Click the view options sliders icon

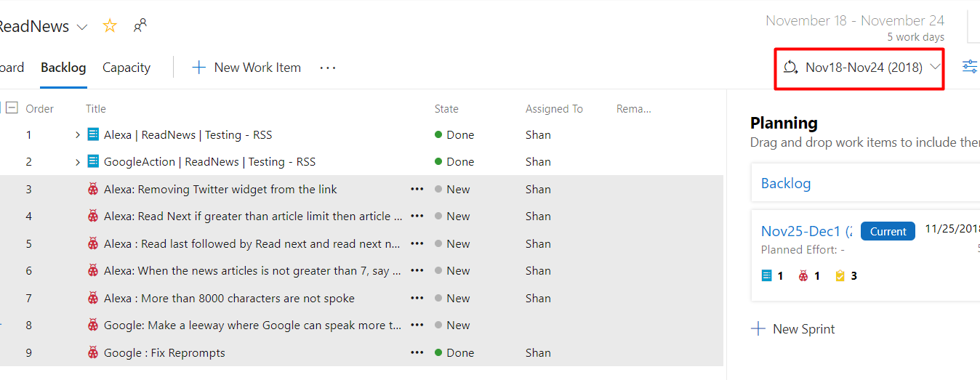click(x=970, y=67)
